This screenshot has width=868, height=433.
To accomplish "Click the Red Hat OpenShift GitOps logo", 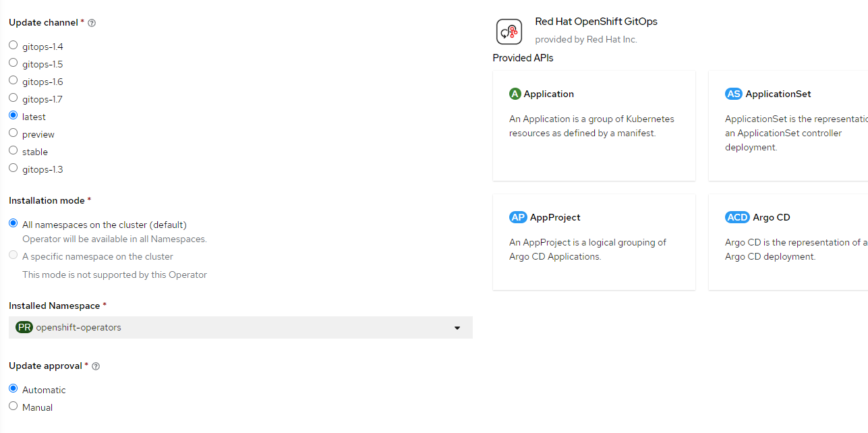I will pos(509,31).
